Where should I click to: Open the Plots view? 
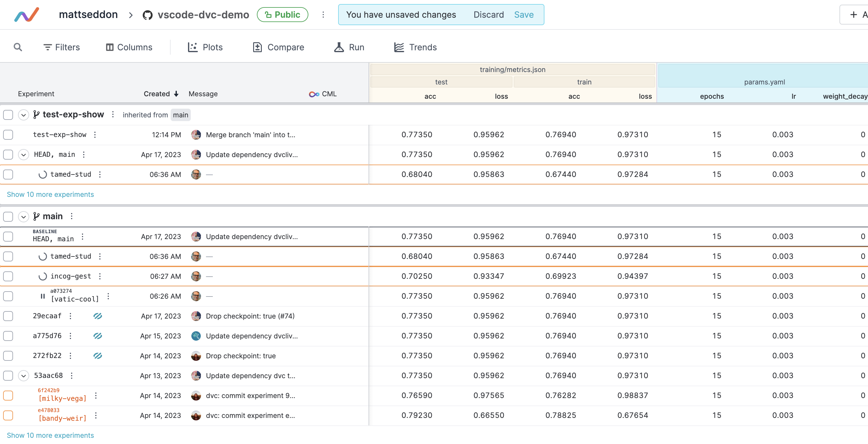(x=205, y=47)
